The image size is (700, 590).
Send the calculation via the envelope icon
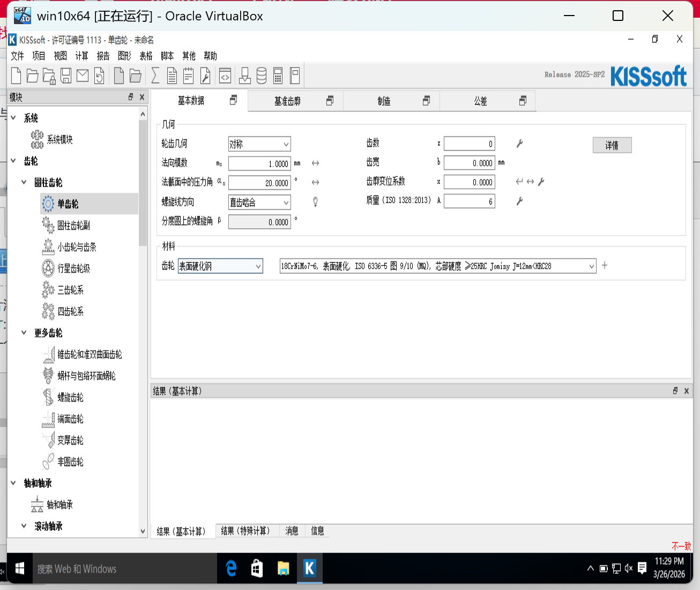pyautogui.click(x=82, y=76)
